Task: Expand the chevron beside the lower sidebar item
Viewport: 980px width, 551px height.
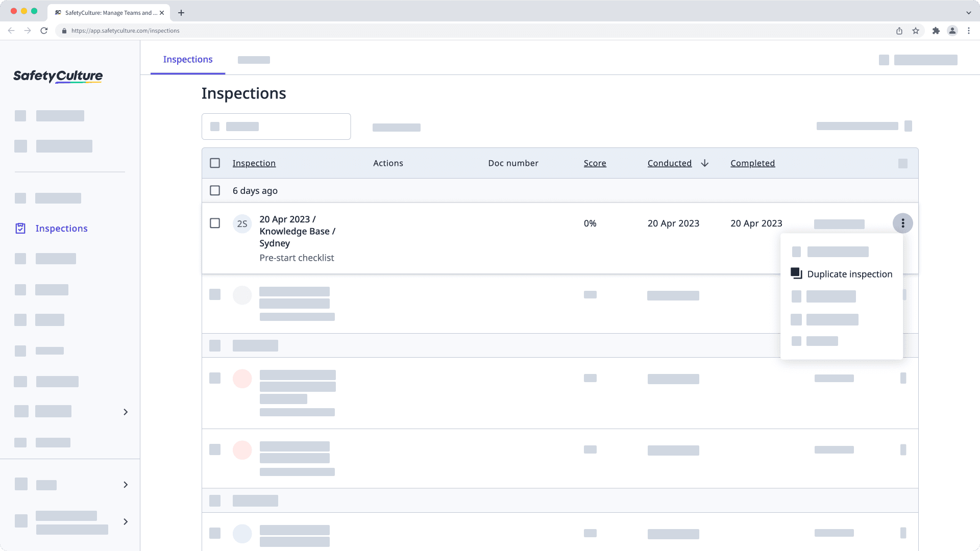Action: point(126,412)
